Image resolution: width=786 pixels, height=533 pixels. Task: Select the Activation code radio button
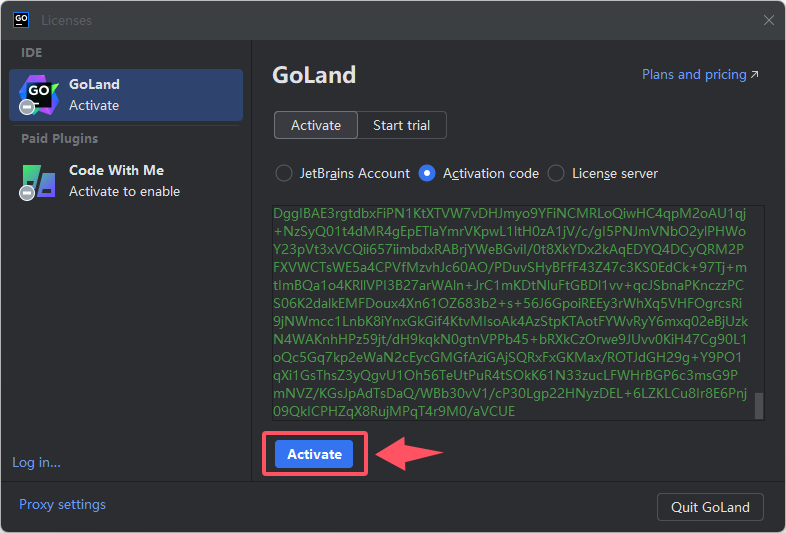[x=427, y=173]
